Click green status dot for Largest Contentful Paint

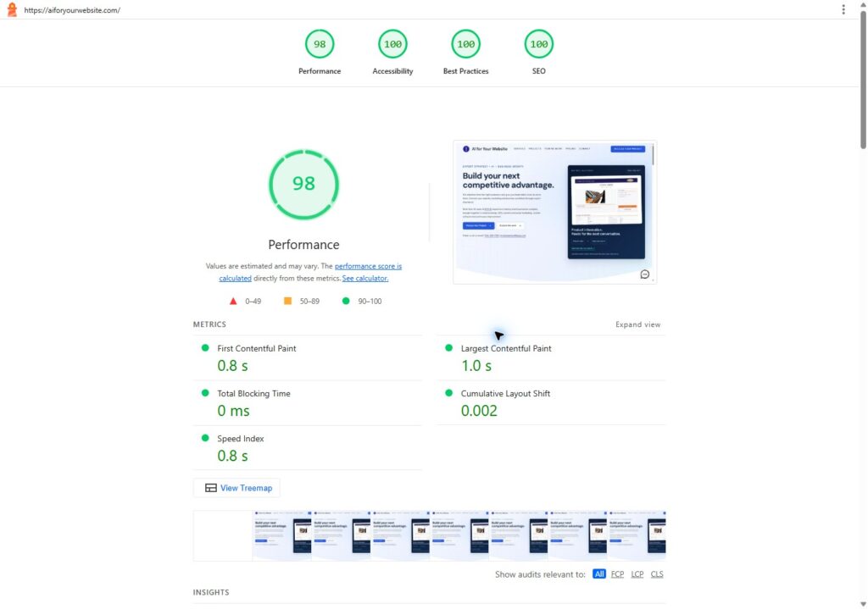[x=449, y=348]
